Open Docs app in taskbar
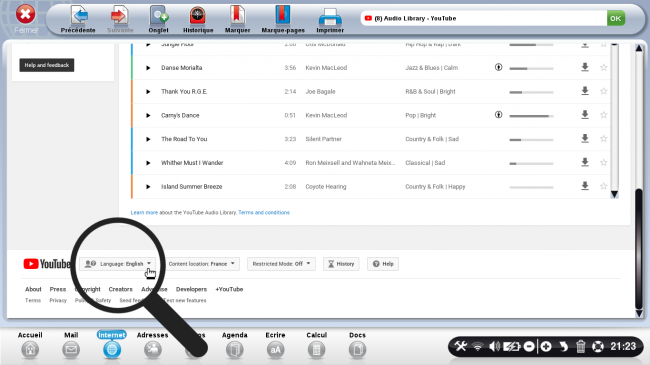 (357, 345)
